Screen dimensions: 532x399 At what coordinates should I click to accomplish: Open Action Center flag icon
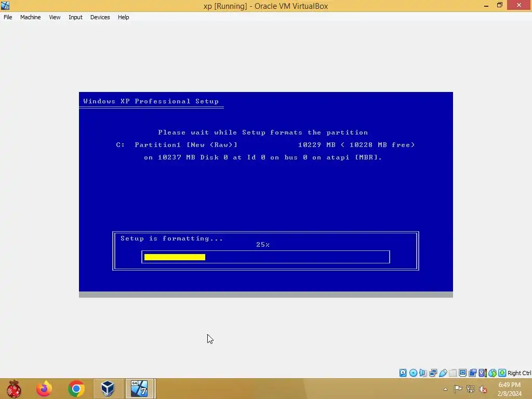click(458, 389)
